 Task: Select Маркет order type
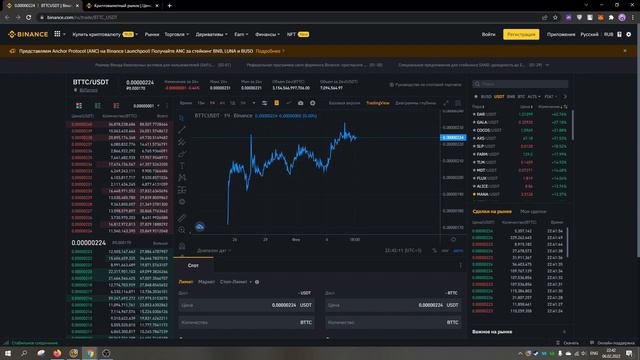[206, 282]
